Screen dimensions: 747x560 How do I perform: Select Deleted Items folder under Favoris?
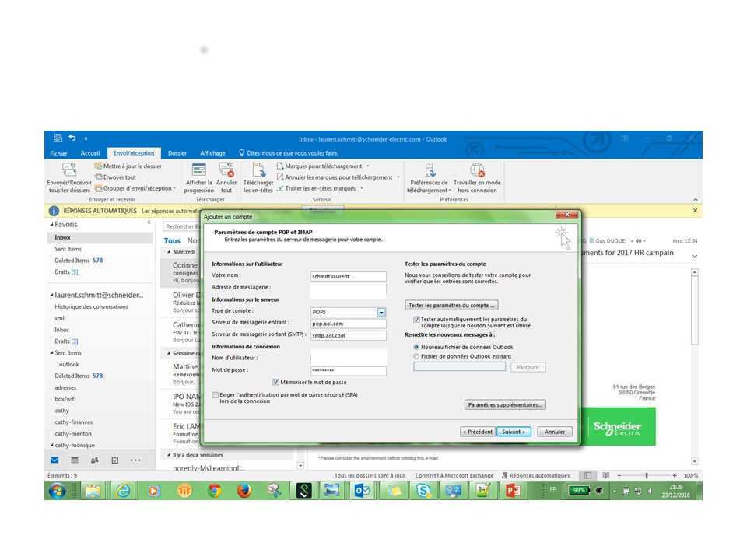pos(79,261)
